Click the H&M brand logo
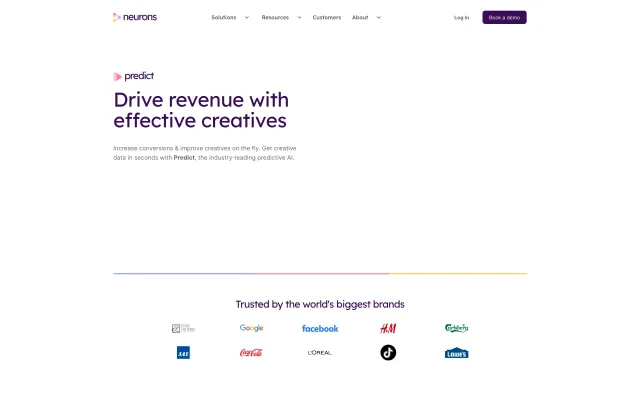This screenshot has width=640, height=400. 388,328
